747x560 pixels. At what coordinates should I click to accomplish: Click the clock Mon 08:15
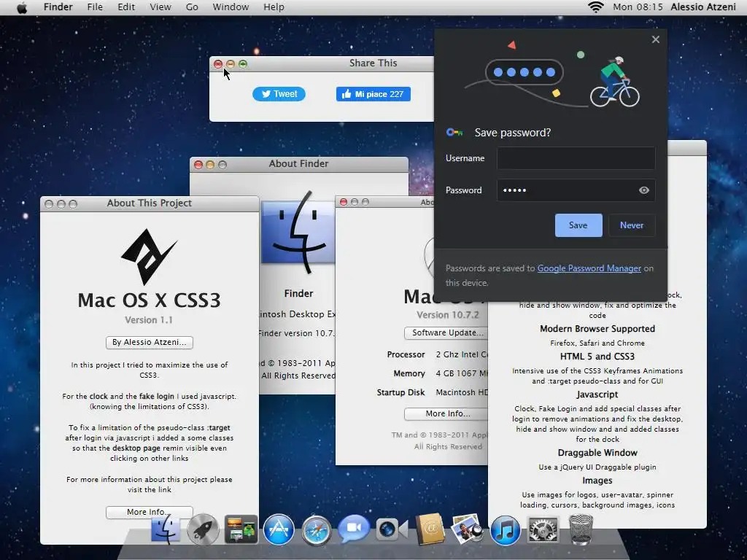[638, 7]
